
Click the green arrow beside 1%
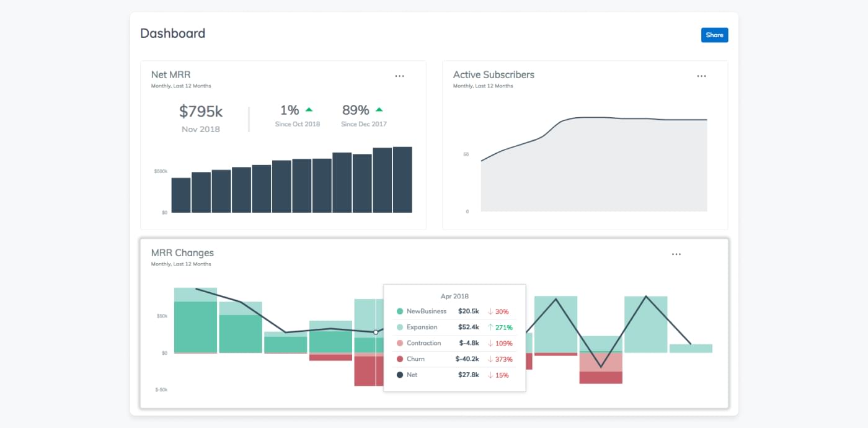point(309,110)
